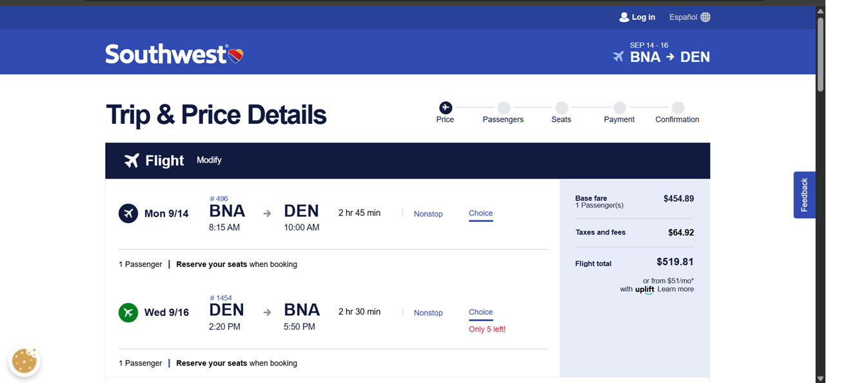Viewport: 868px width, 383px height.
Task: Open the Choice fare link for departing flight
Action: (481, 213)
